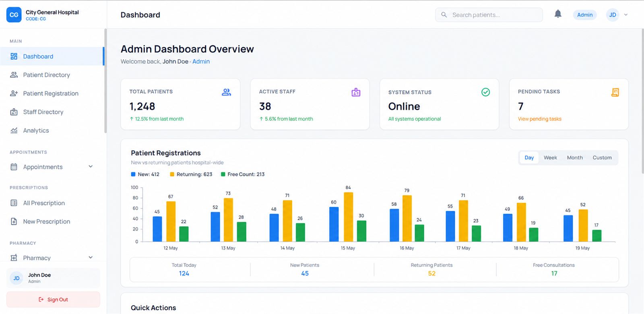Open Patient Directory from sidebar
Screen dimensions: 644x314
click(52, 75)
